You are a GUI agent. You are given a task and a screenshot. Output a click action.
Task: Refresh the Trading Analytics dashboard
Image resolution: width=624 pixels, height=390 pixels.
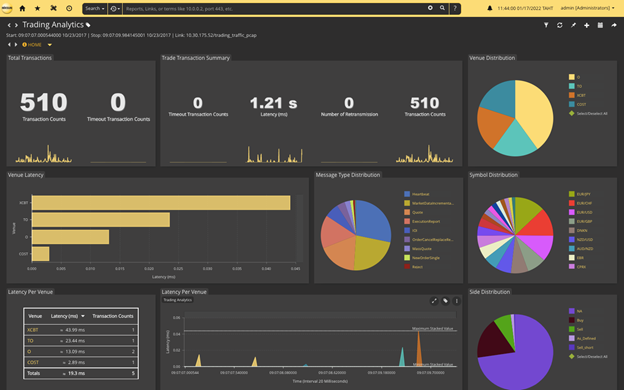[560, 25]
